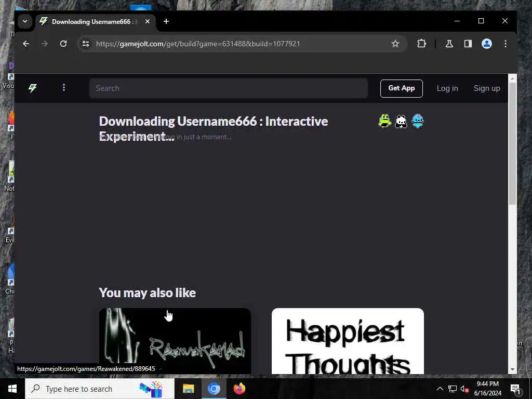Screen dimensions: 532x399
Task: Open the muted volume tray icon
Action: tap(464, 389)
